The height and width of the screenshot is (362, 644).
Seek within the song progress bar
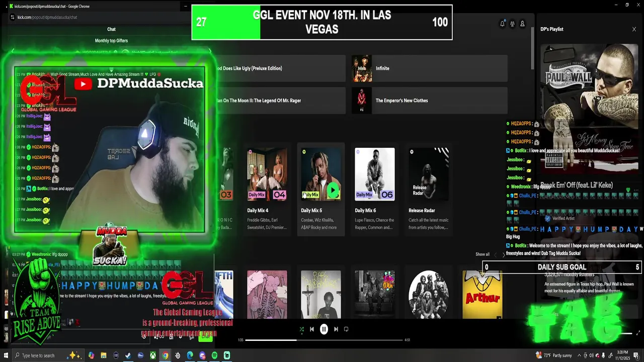(x=324, y=340)
